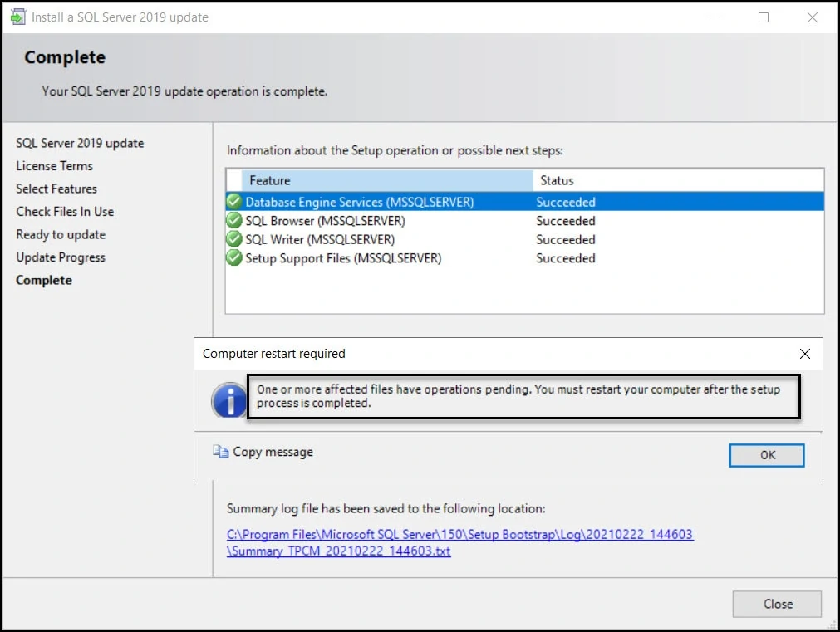Click Succeeded status for Setup Support Files

coord(566,258)
